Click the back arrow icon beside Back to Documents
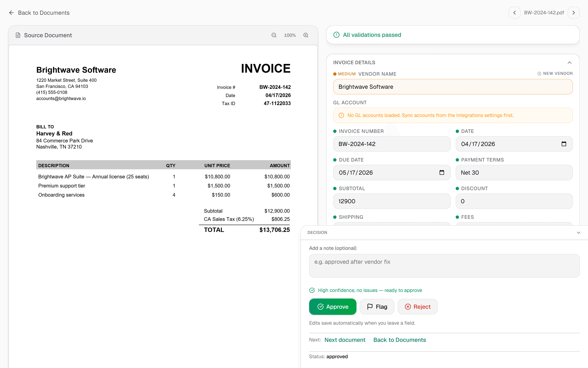 click(x=11, y=13)
